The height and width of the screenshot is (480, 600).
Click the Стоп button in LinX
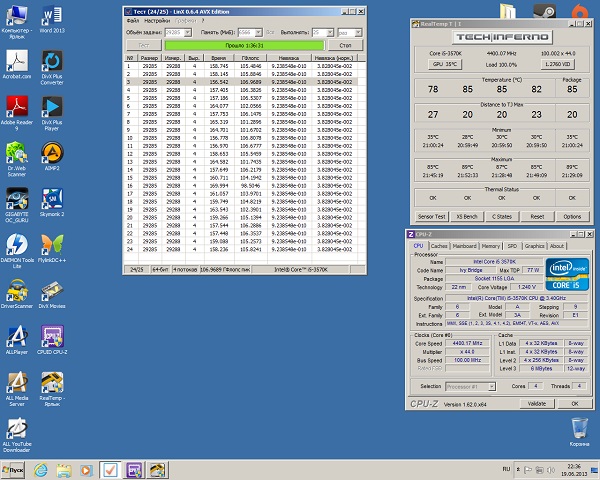[345, 45]
